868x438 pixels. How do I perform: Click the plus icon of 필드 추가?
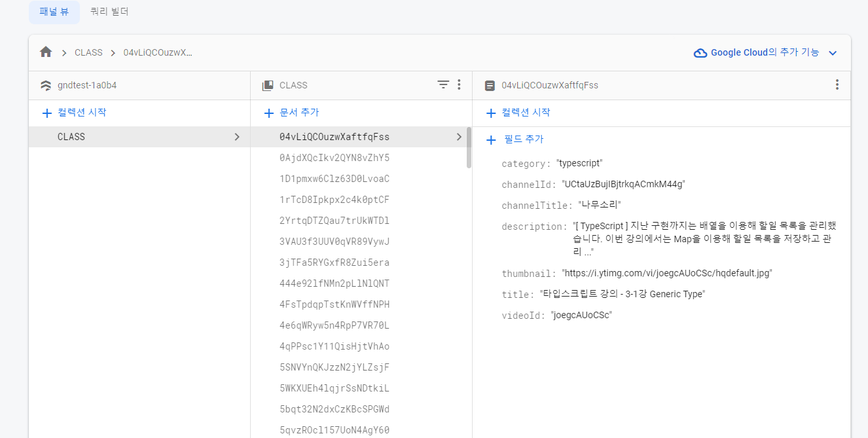[x=491, y=139]
